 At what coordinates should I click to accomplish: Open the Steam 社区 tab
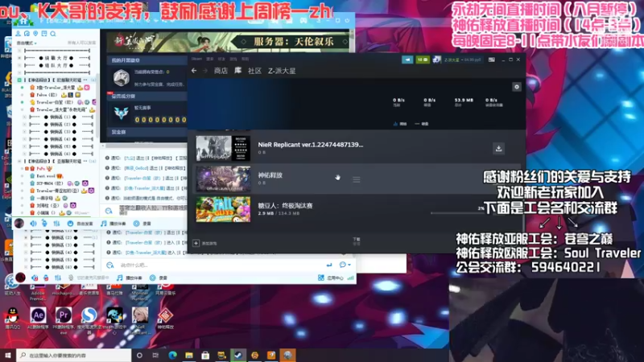coord(254,71)
